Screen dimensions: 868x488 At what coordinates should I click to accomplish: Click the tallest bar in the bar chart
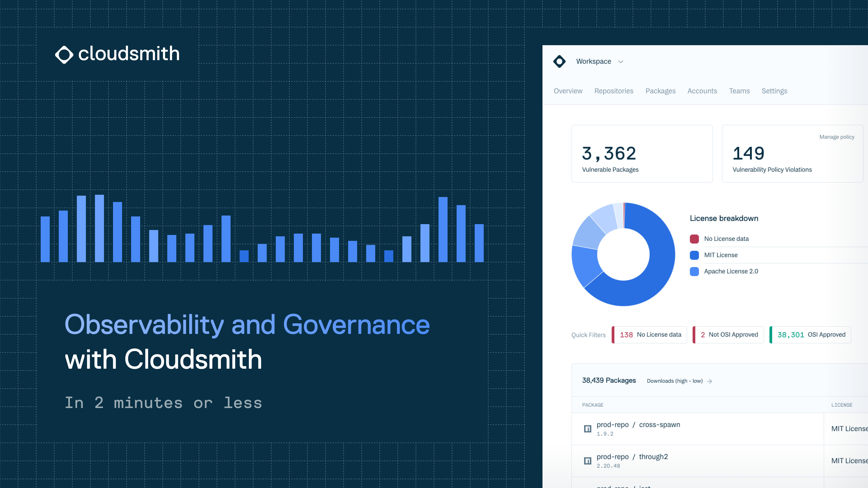coord(99,228)
